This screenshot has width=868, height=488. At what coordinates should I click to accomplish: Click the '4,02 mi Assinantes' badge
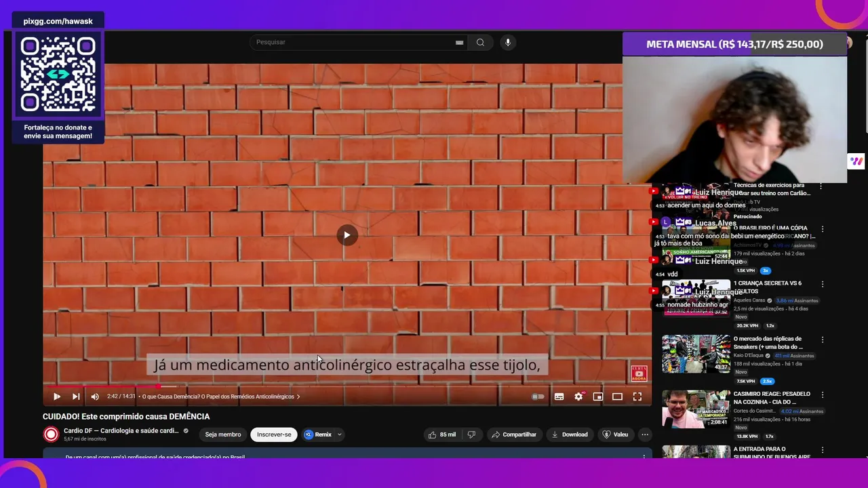click(802, 411)
